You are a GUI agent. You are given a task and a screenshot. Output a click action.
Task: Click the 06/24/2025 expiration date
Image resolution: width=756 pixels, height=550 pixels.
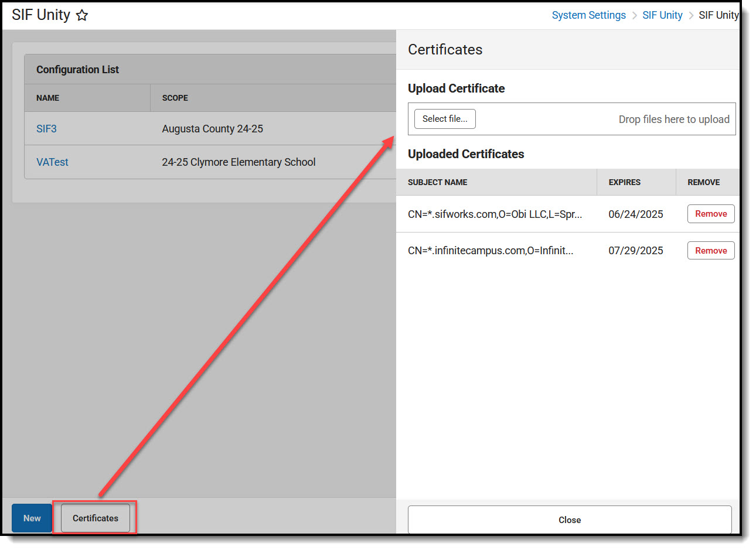tap(635, 214)
